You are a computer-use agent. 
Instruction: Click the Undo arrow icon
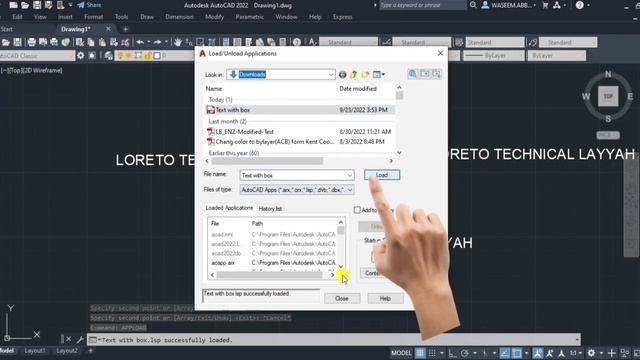[x=140, y=42]
